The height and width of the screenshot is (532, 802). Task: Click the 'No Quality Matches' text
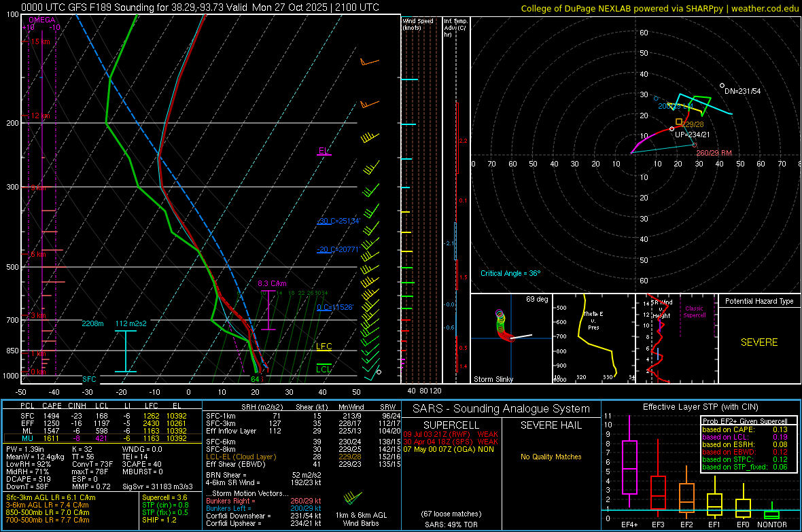551,457
